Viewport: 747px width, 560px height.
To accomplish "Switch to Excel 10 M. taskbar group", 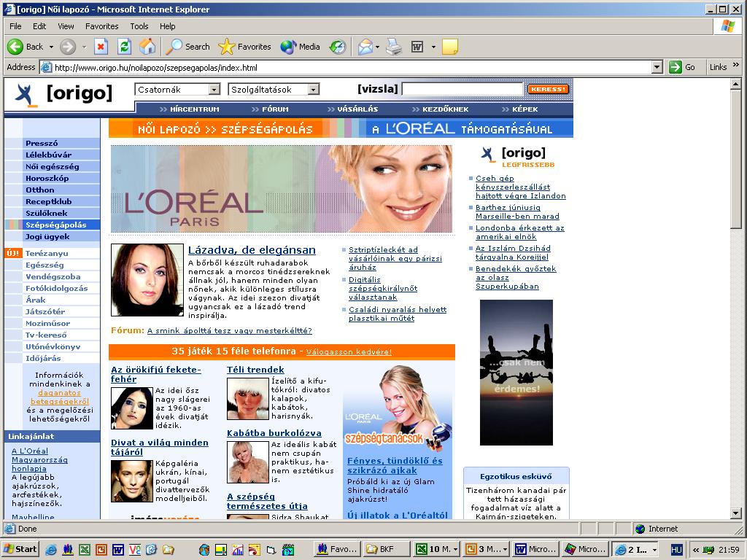I will pos(436,549).
